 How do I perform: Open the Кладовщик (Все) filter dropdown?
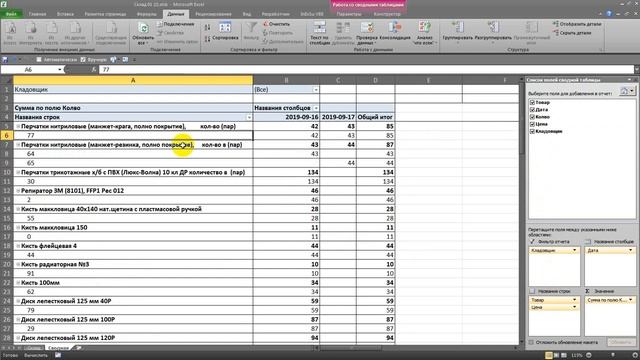click(x=316, y=89)
